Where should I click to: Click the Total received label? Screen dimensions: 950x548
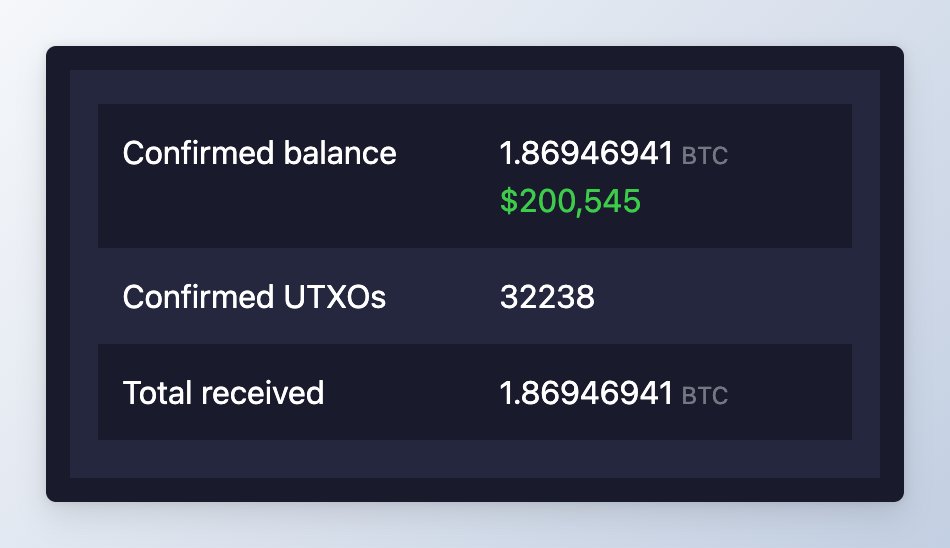[x=223, y=393]
